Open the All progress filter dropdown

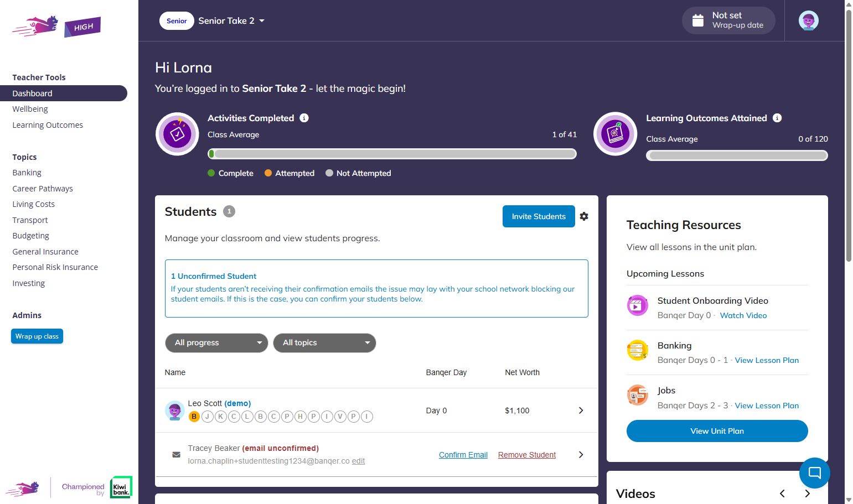tap(216, 343)
